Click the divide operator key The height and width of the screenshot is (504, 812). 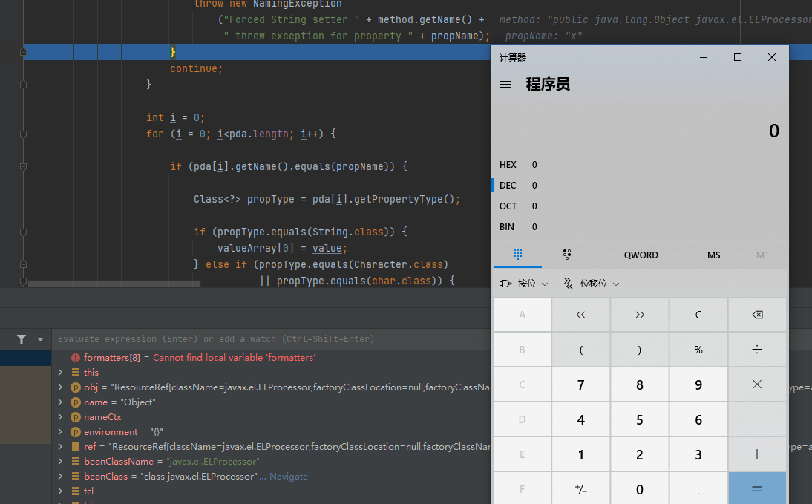tap(757, 350)
